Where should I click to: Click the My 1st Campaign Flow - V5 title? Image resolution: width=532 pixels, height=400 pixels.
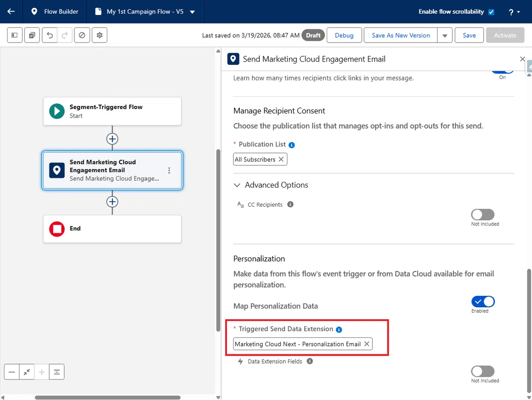pos(145,12)
